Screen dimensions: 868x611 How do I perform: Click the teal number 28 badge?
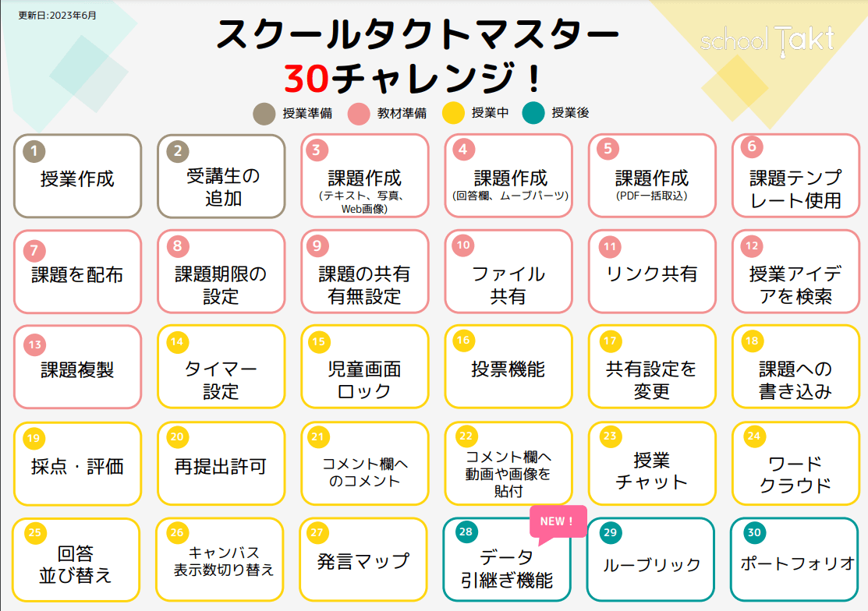pos(466,532)
